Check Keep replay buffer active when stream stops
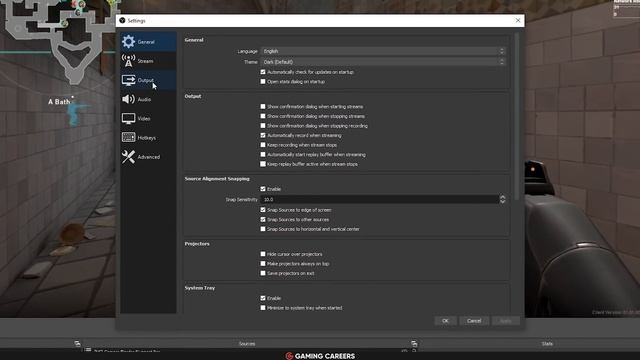 pos(263,164)
